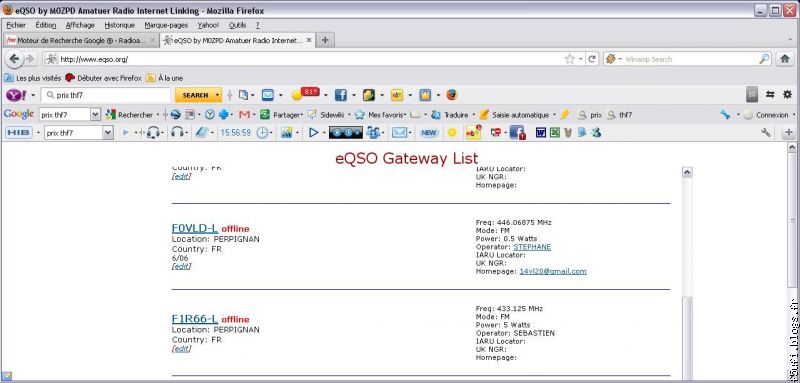Image resolution: width=800 pixels, height=383 pixels.
Task: Open the Édition menu
Action: coord(46,25)
